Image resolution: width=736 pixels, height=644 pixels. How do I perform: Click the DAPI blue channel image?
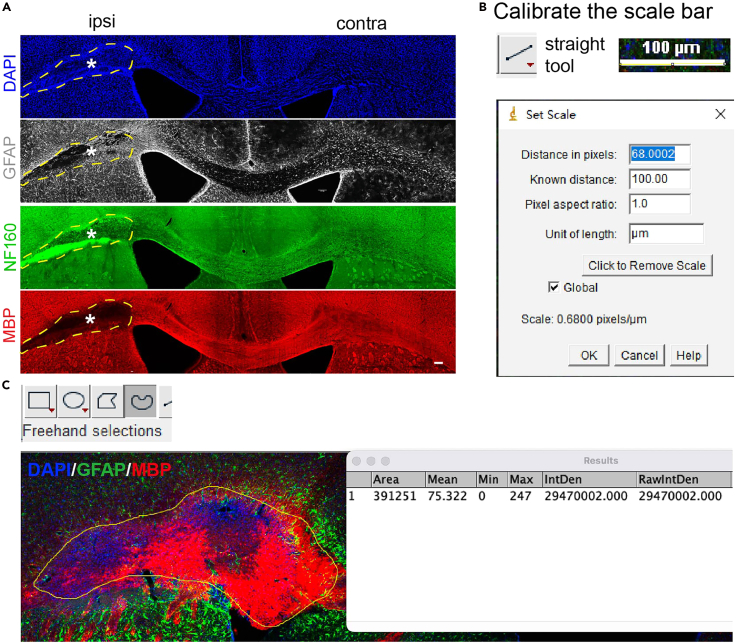tap(238, 77)
